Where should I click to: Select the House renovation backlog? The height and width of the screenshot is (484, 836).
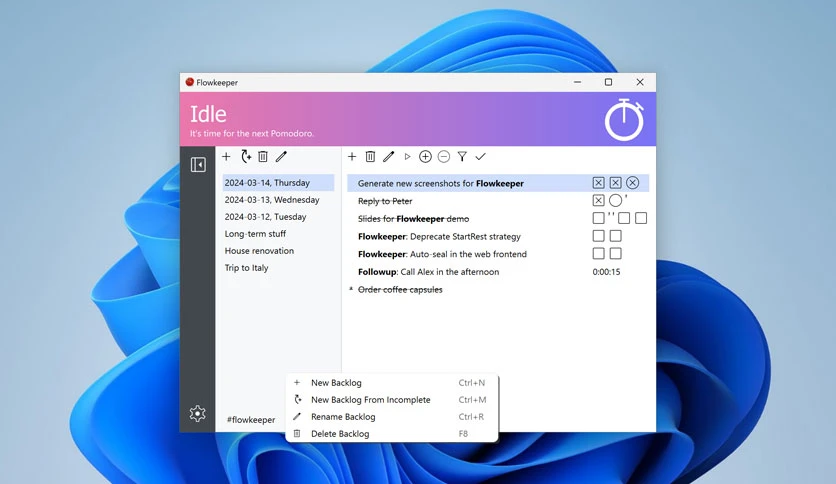point(259,251)
